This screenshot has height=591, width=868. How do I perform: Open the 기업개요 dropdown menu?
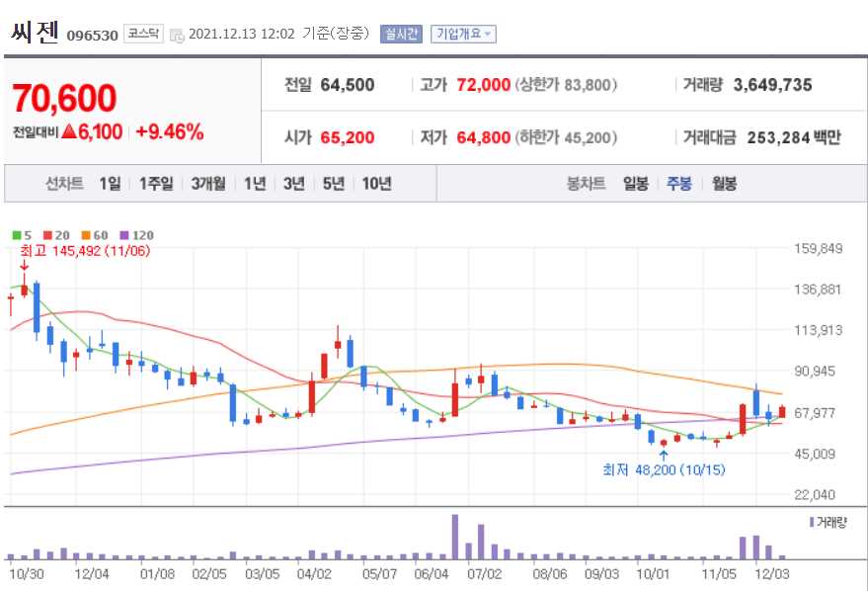click(463, 33)
